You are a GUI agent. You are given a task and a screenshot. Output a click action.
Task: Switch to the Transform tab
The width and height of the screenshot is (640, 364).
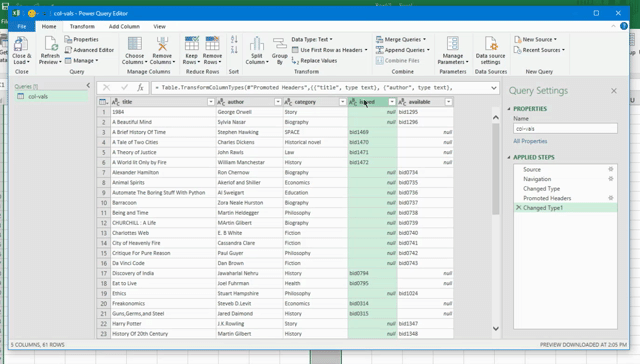82,26
